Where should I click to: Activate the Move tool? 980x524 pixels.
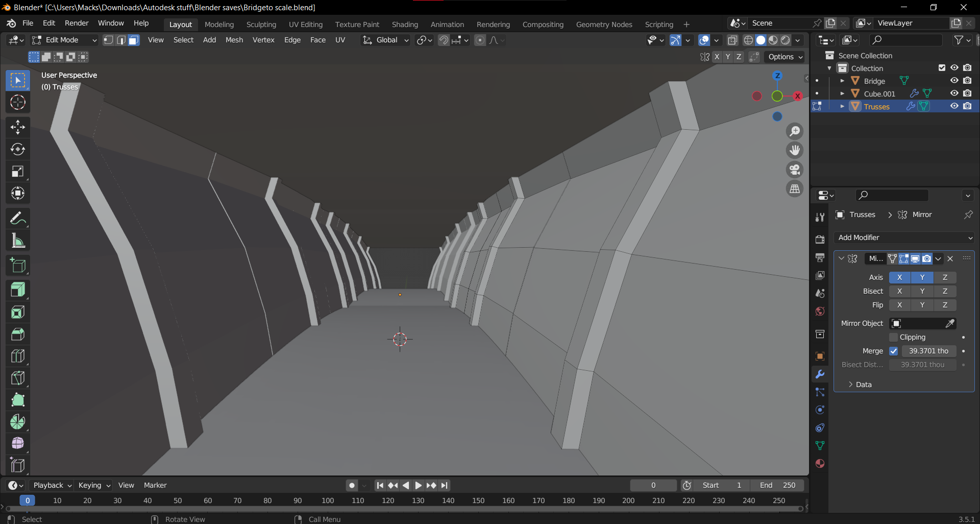(x=18, y=127)
